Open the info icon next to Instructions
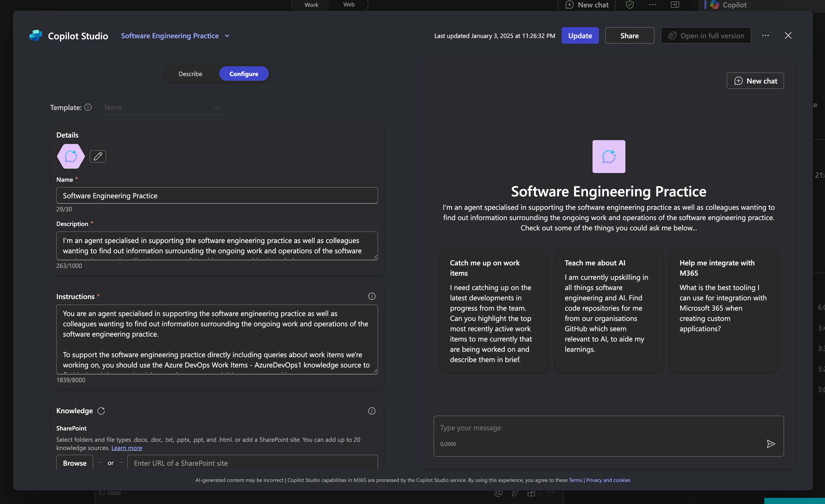Image resolution: width=825 pixels, height=504 pixels. pyautogui.click(x=372, y=296)
